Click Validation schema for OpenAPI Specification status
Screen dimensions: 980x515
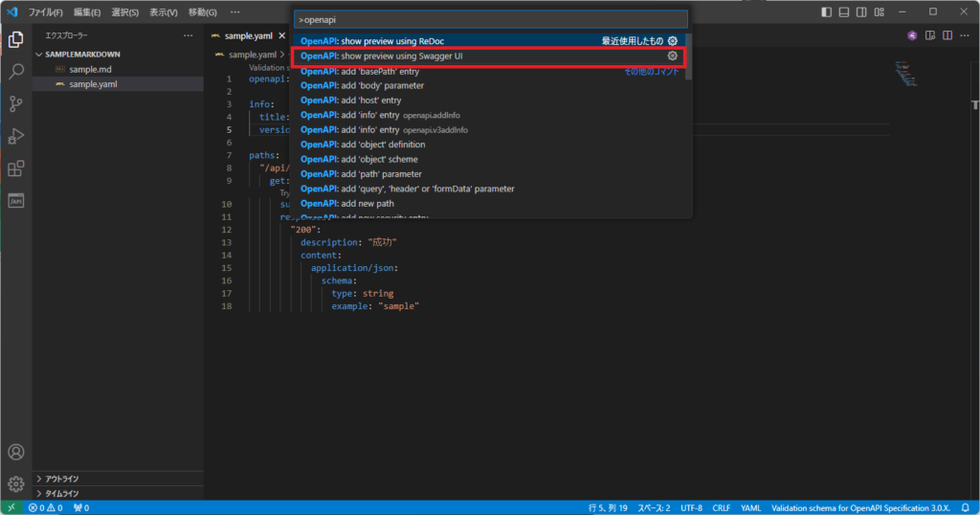[x=860, y=507]
